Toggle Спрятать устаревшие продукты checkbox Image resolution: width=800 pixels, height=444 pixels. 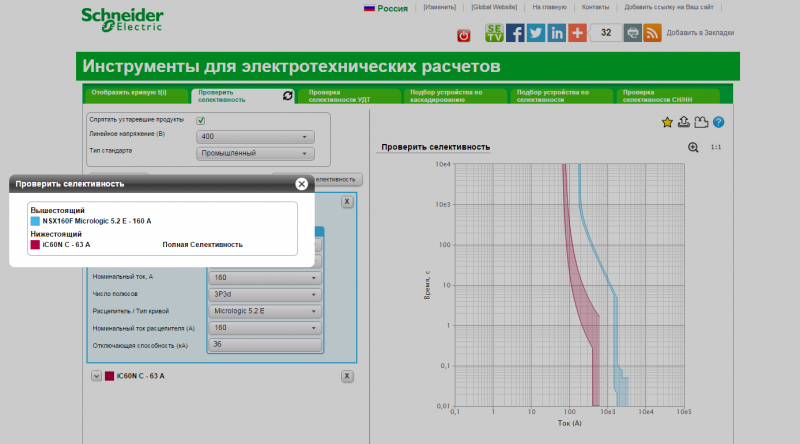pos(201,120)
